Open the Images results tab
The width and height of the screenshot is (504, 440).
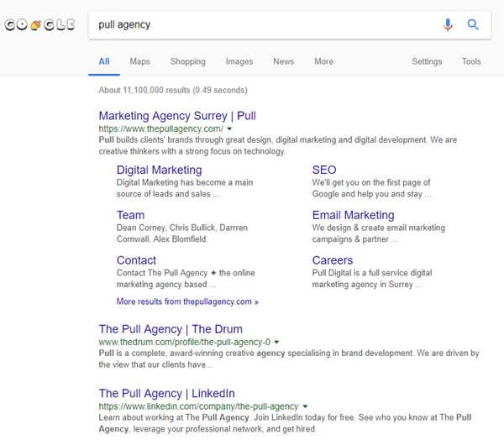[x=239, y=61]
